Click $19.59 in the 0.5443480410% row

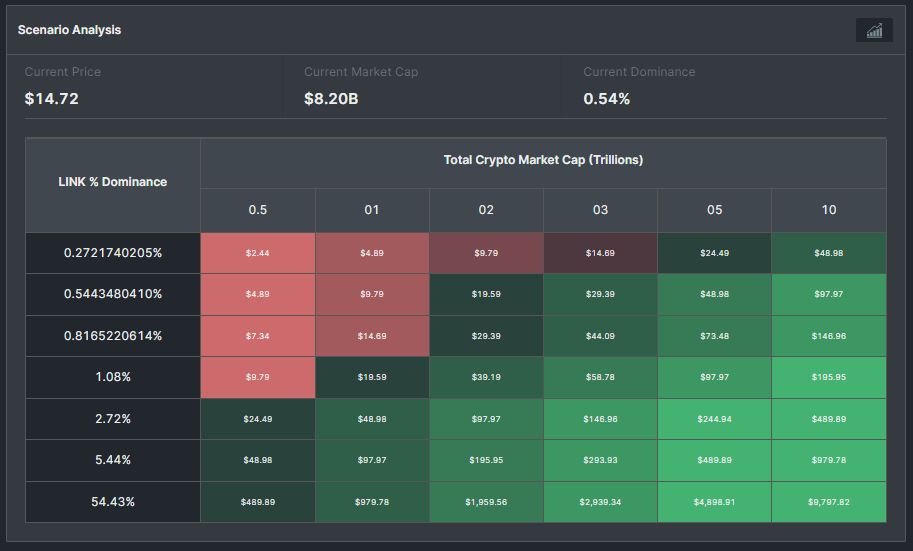pos(486,294)
